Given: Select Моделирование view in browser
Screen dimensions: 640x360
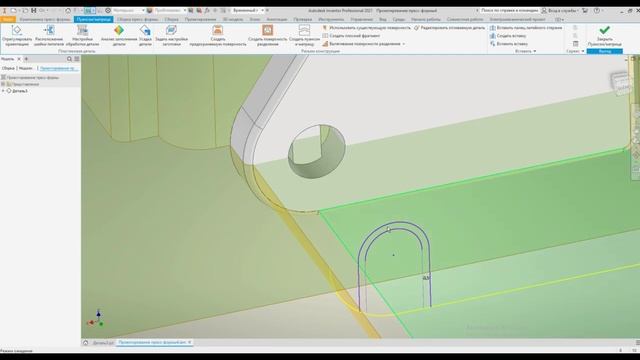Looking at the screenshot, I should [25, 68].
